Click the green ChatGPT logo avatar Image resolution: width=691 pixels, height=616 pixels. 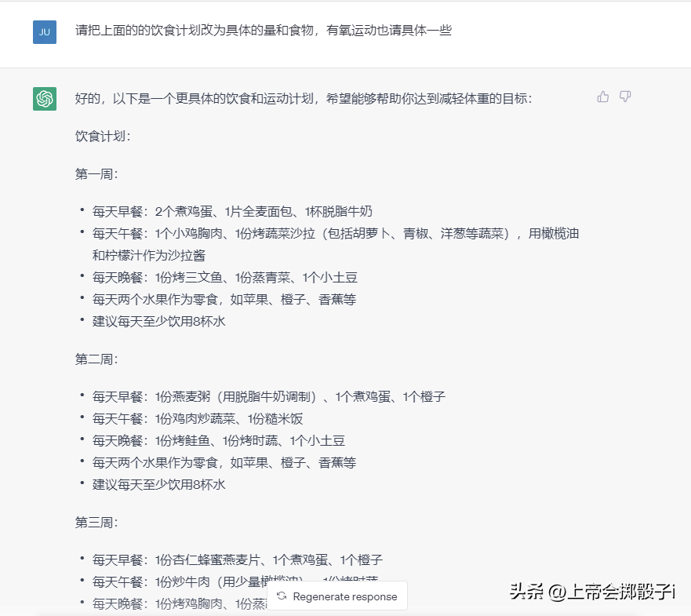click(45, 99)
